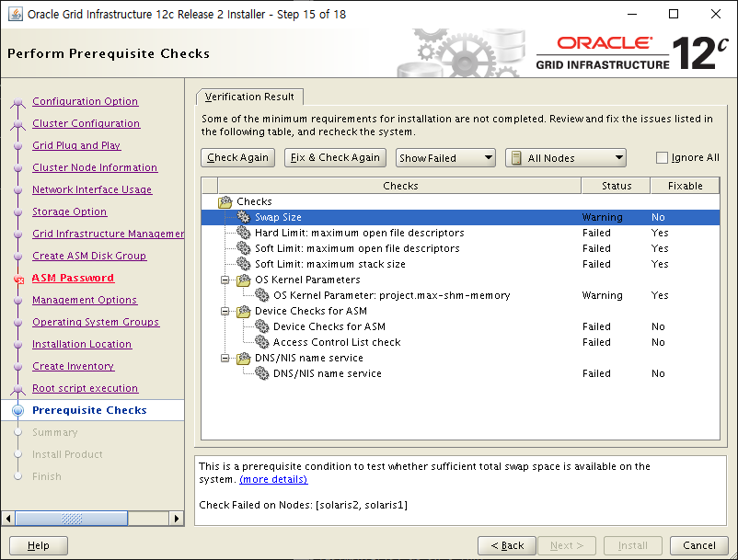
Task: Open Network Interface Usage step
Action: tap(92, 189)
